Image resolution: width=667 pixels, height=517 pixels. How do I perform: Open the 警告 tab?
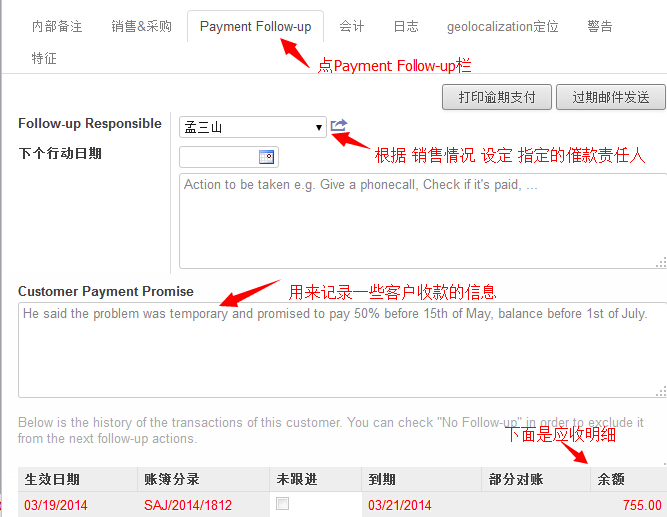(x=599, y=26)
